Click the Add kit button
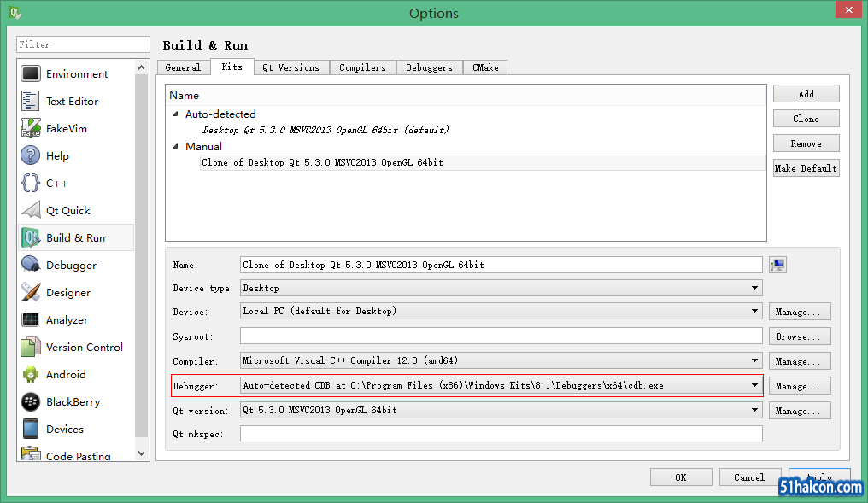This screenshot has width=868, height=503. [806, 94]
